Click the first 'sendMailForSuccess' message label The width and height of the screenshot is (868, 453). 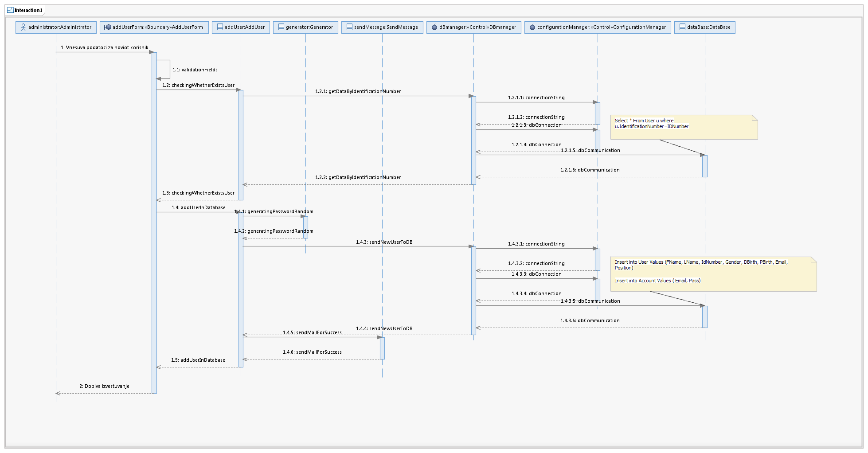point(312,333)
